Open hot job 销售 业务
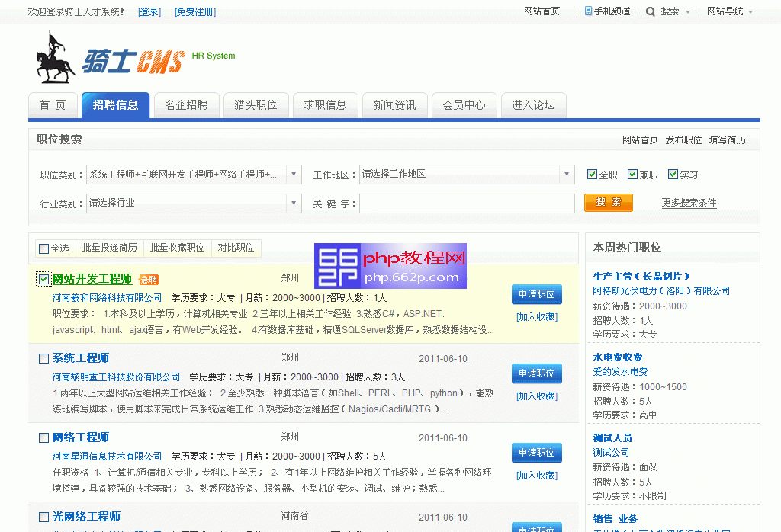Image resolution: width=781 pixels, height=532 pixels. click(x=615, y=518)
